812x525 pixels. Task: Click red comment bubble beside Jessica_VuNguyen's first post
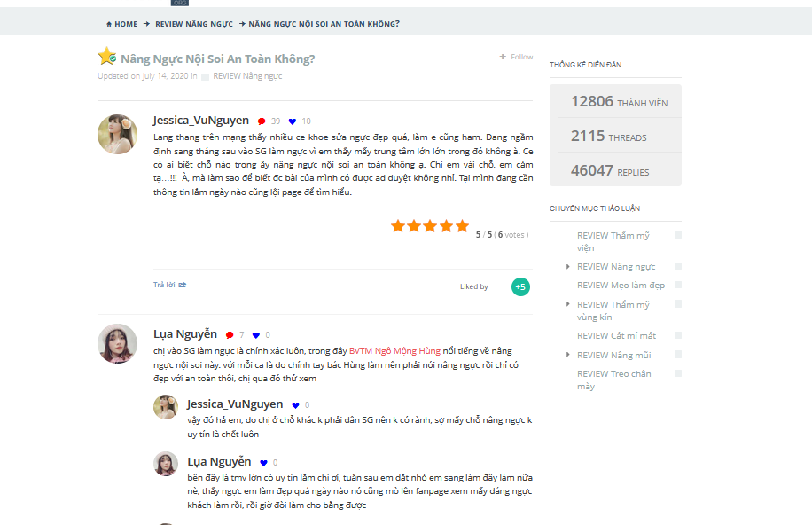click(x=262, y=121)
